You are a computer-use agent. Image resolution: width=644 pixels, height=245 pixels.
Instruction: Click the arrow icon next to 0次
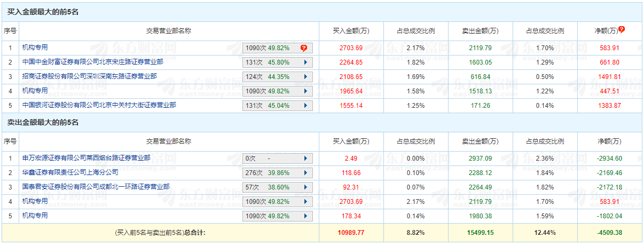tap(305, 159)
